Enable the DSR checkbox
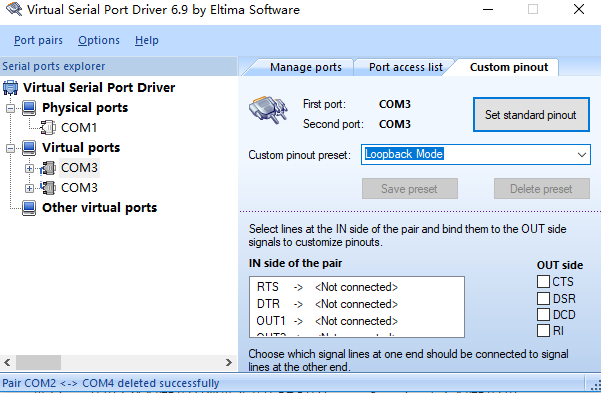 click(543, 298)
